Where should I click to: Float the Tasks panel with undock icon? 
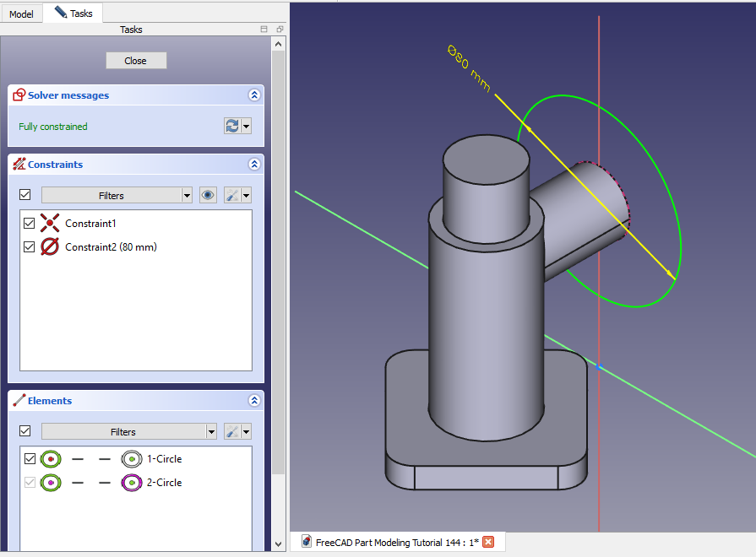click(279, 30)
